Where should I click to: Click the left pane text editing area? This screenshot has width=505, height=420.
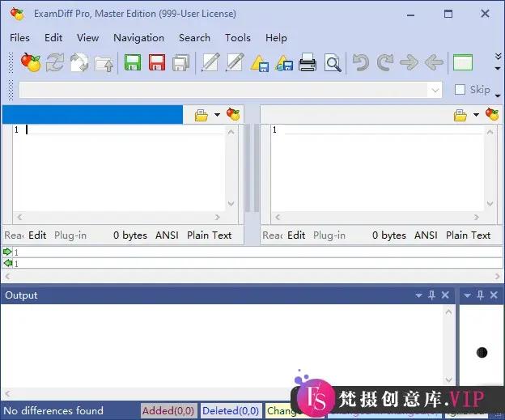coord(119,169)
